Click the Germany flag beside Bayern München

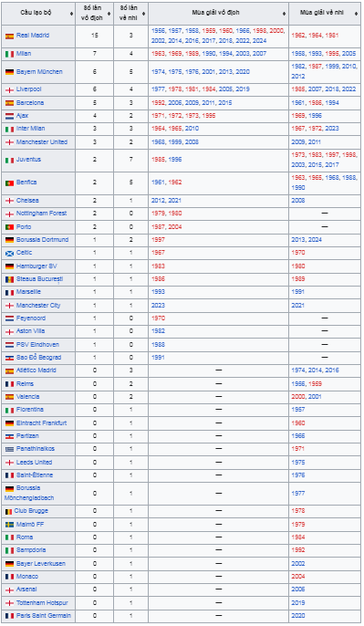pyautogui.click(x=9, y=72)
